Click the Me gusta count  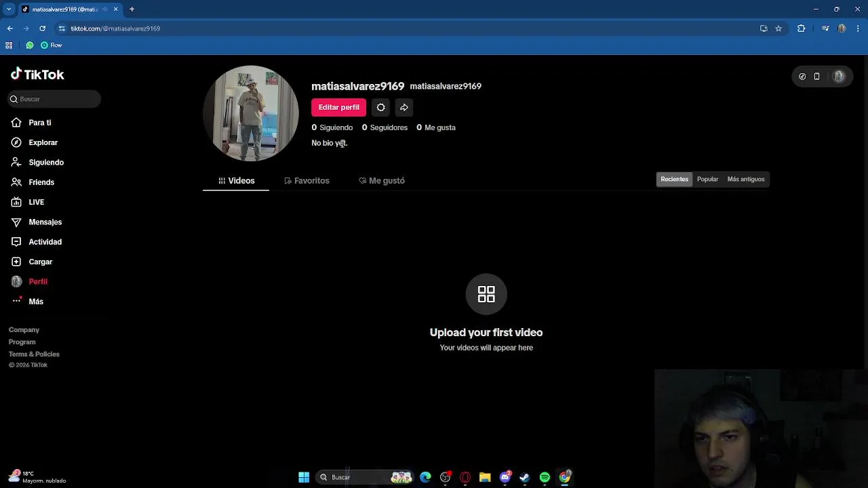[x=436, y=127]
